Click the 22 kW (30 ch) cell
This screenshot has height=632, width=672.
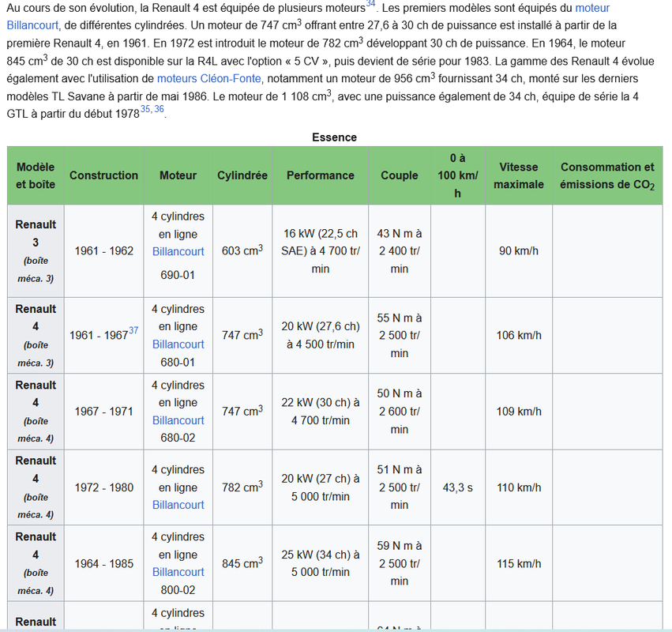pos(320,411)
